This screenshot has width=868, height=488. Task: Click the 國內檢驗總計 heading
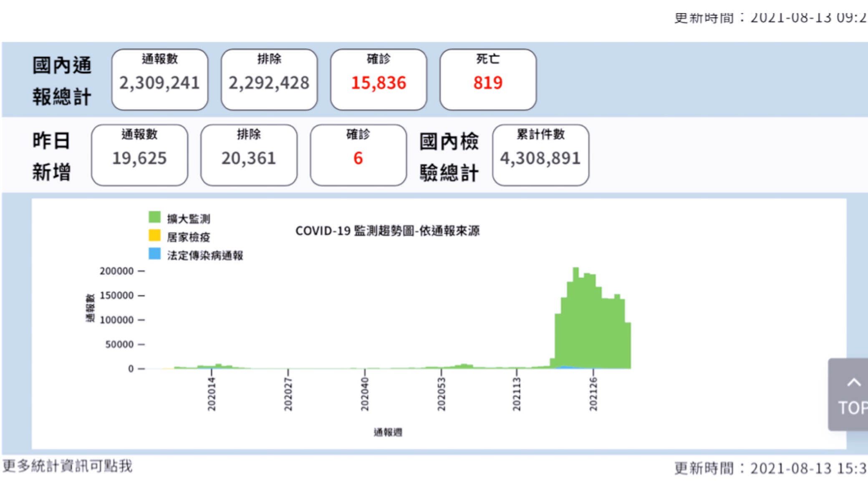click(x=449, y=157)
